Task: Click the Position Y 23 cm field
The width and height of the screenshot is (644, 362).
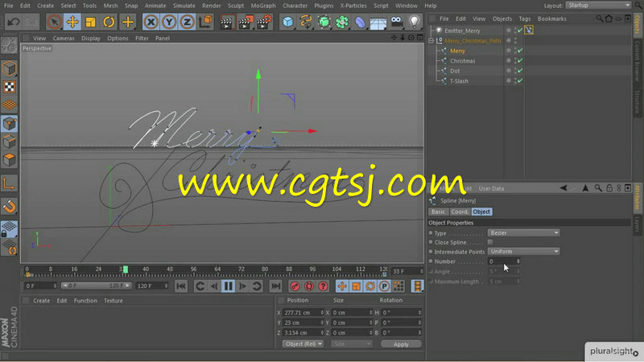Action: pos(303,323)
